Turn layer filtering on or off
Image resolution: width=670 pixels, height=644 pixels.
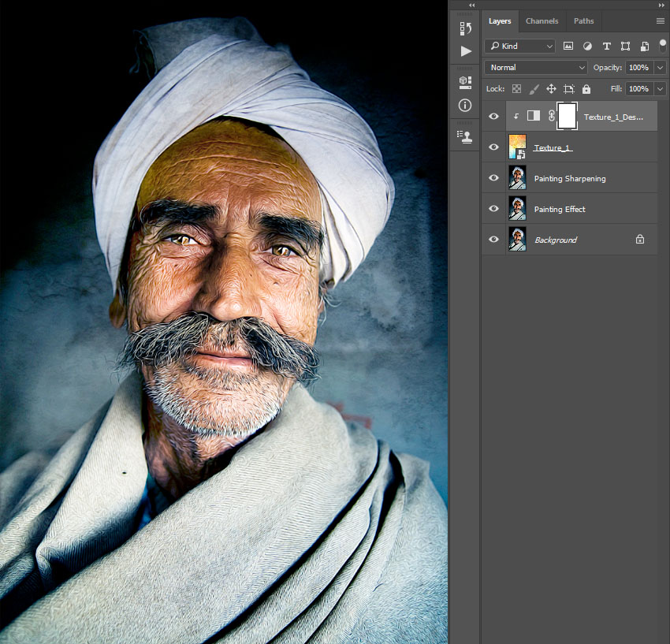click(663, 45)
